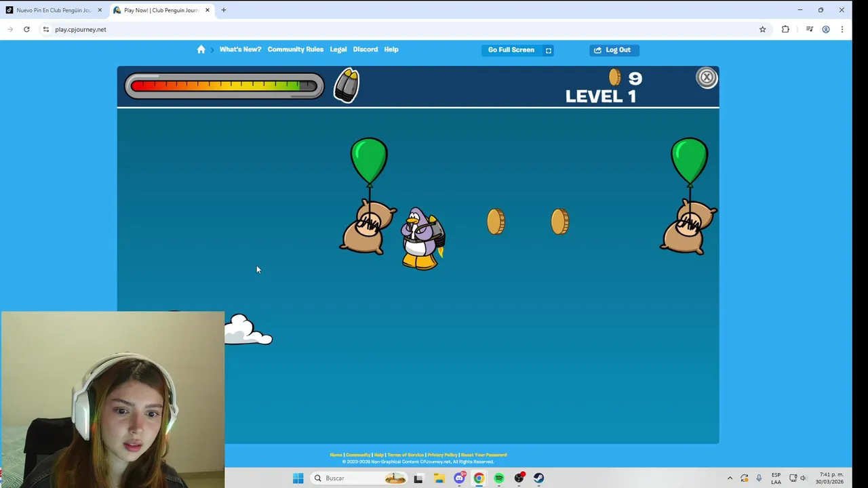Open a new browser tab
The height and width of the screenshot is (488, 868).
(224, 10)
